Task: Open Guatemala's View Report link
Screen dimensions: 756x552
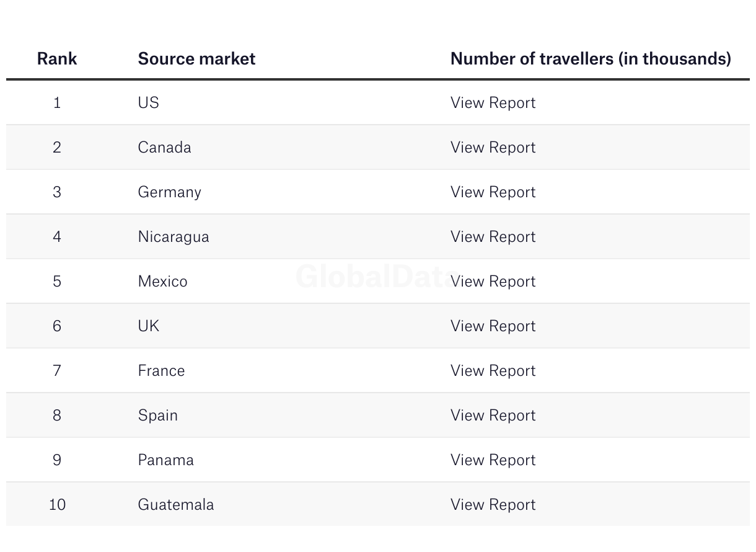Action: [x=493, y=504]
